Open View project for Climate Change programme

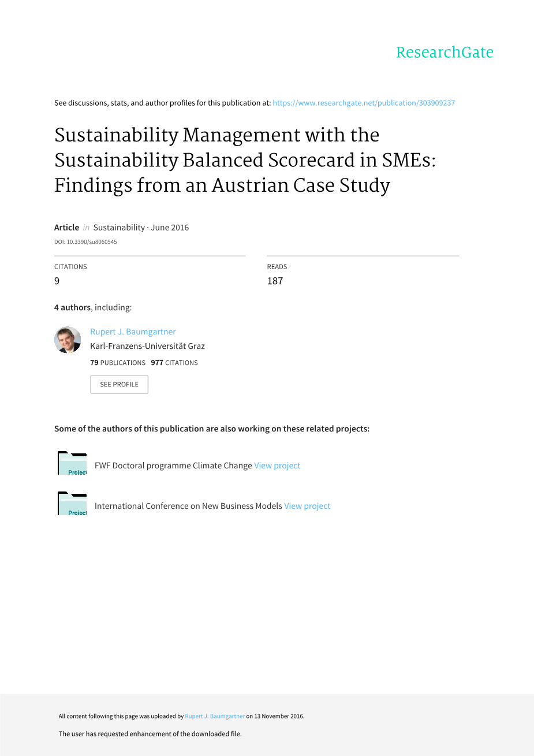(x=277, y=465)
